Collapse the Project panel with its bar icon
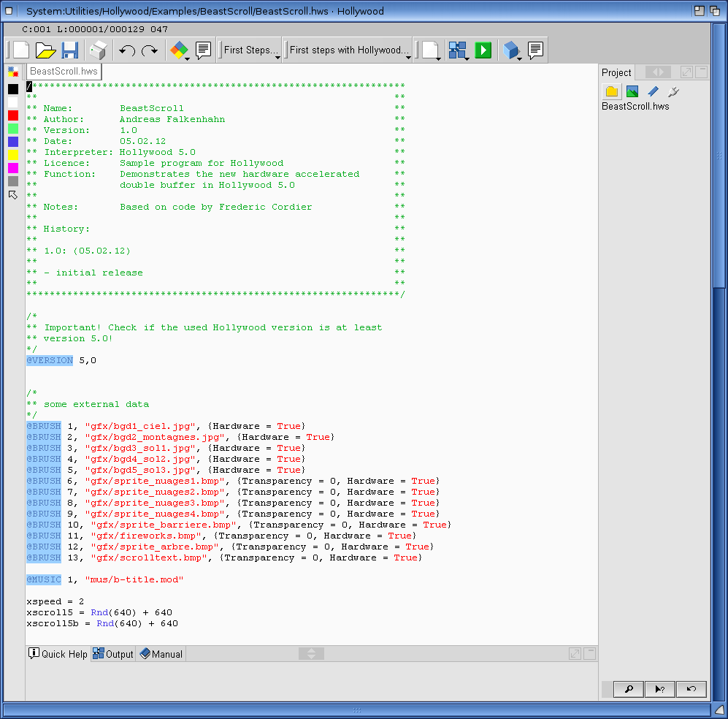Screen dimensions: 728x719 (x=701, y=72)
